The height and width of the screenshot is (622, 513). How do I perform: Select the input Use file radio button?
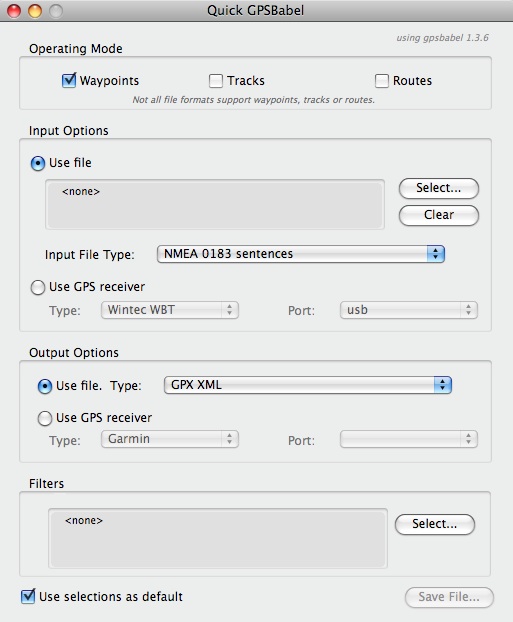pos(38,163)
